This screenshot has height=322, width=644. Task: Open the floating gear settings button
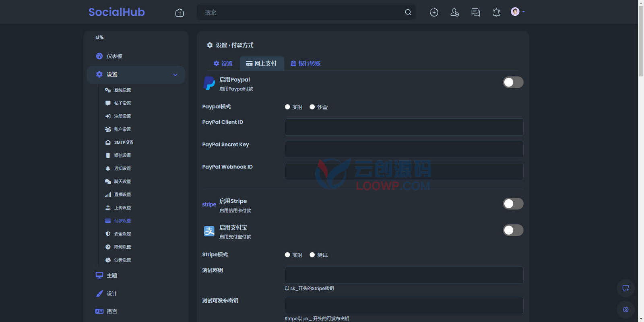click(x=626, y=310)
